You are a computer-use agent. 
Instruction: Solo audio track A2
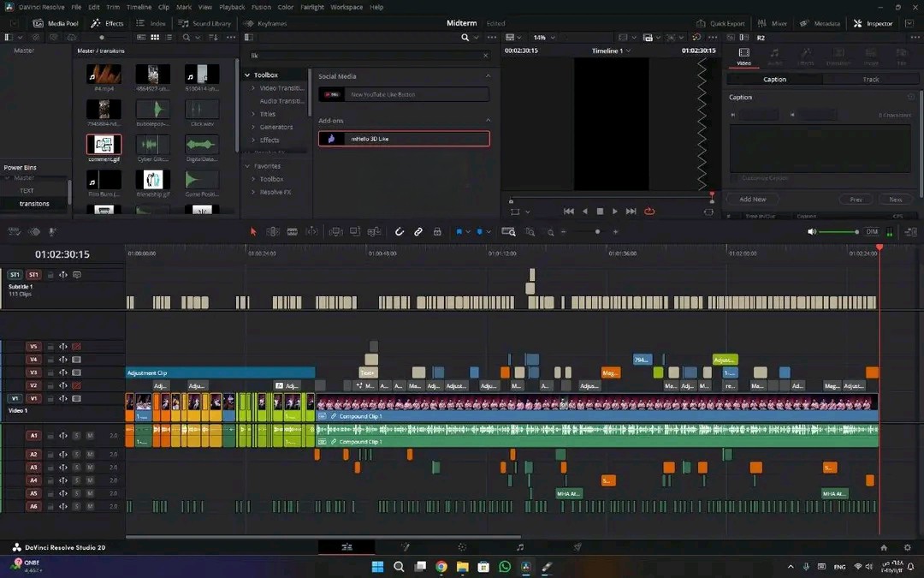(76, 453)
